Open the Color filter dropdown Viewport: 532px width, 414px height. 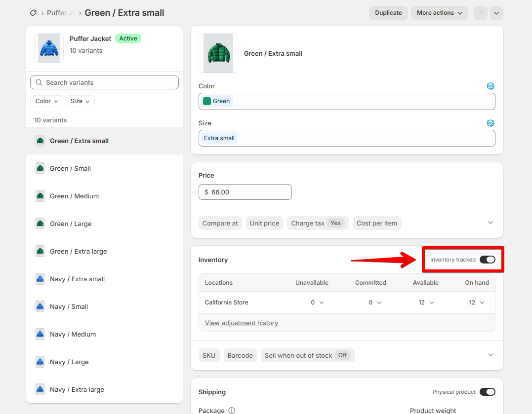coord(46,101)
